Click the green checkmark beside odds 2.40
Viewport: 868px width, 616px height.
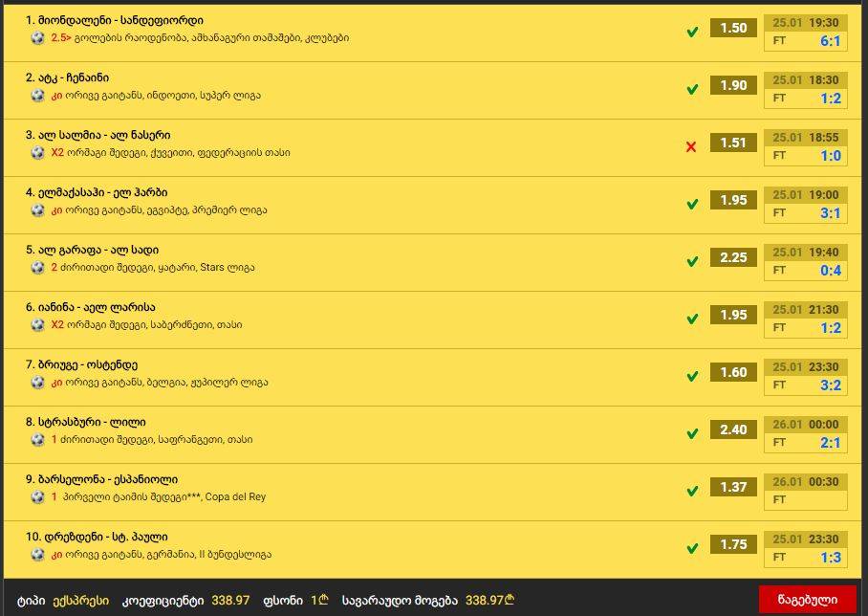click(692, 433)
